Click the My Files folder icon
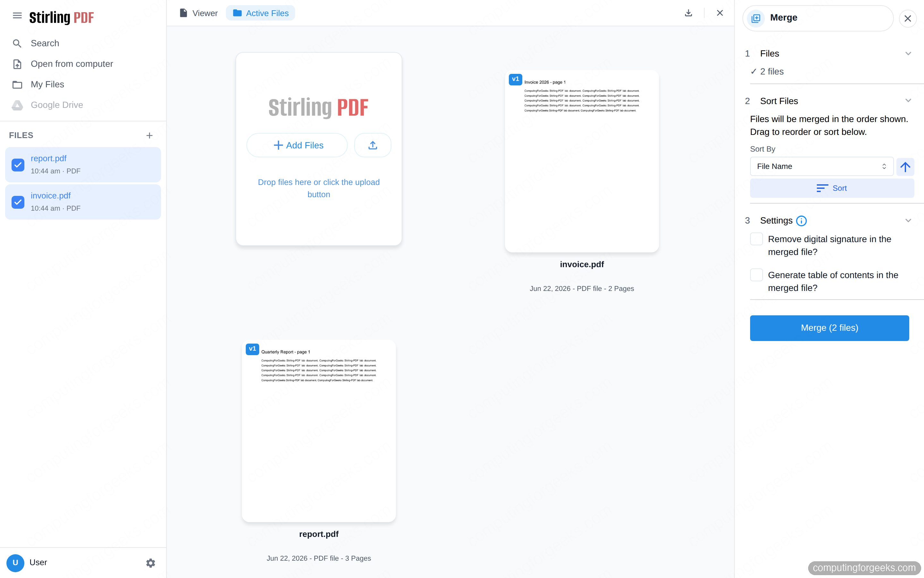 point(17,84)
